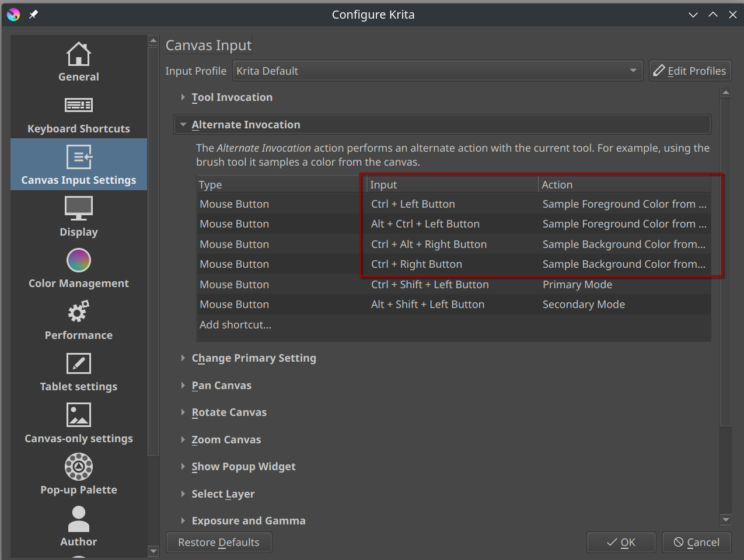This screenshot has width=744, height=560.
Task: Open the Display monitor icon
Action: pos(79,209)
